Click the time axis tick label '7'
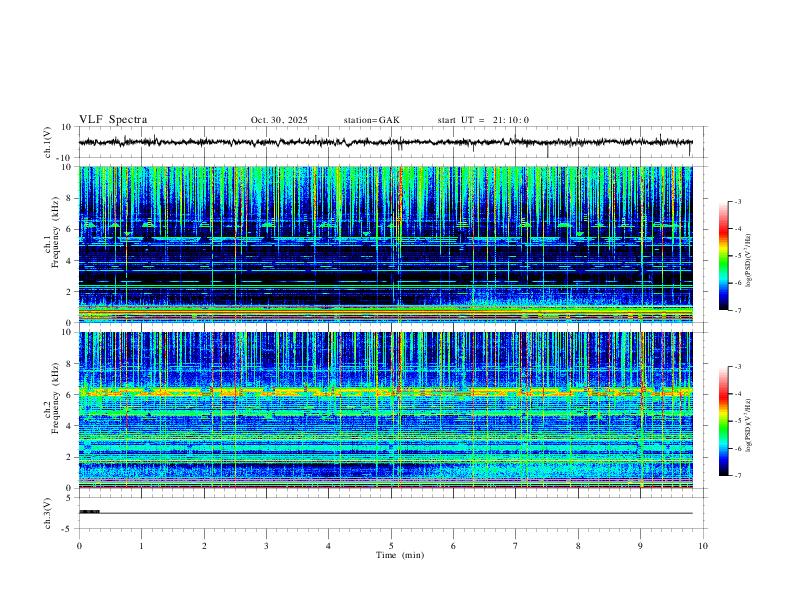The height and width of the screenshot is (612, 792). [x=516, y=546]
